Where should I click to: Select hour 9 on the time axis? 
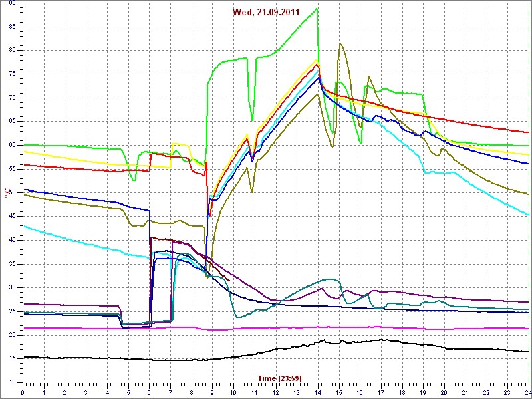[212, 392]
